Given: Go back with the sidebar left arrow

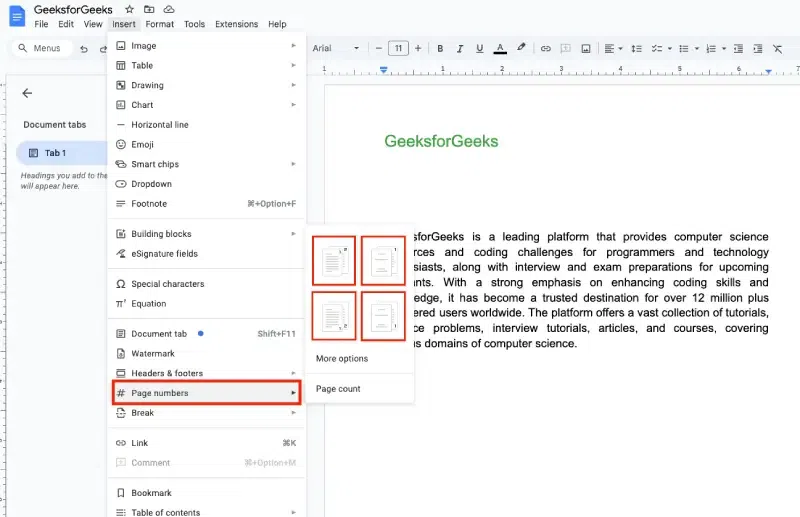Looking at the screenshot, I should click(27, 93).
